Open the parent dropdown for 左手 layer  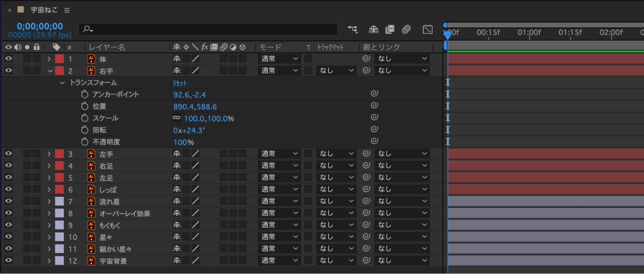pyautogui.click(x=402, y=154)
